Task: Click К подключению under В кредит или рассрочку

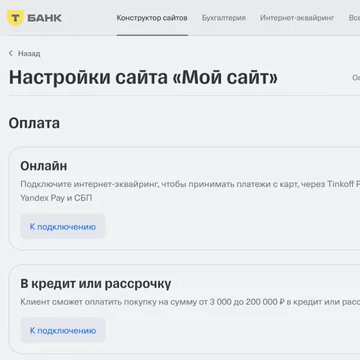Action: click(x=63, y=330)
